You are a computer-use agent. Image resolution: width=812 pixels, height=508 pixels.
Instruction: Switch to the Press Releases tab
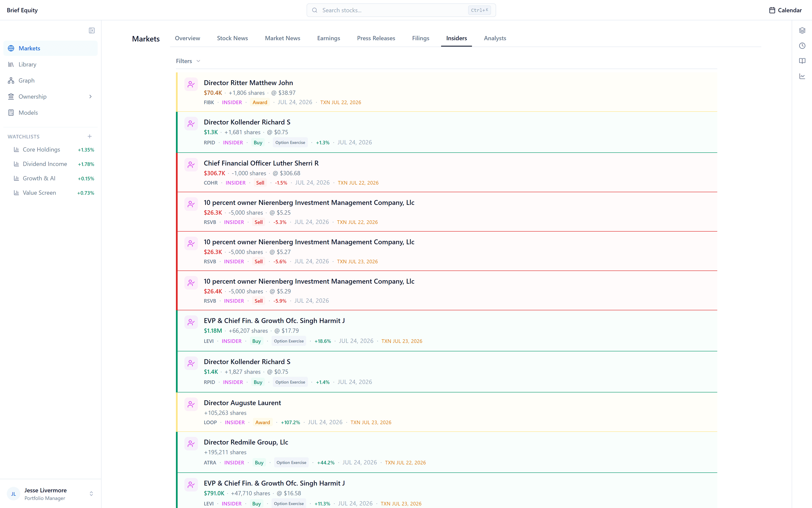click(x=376, y=38)
